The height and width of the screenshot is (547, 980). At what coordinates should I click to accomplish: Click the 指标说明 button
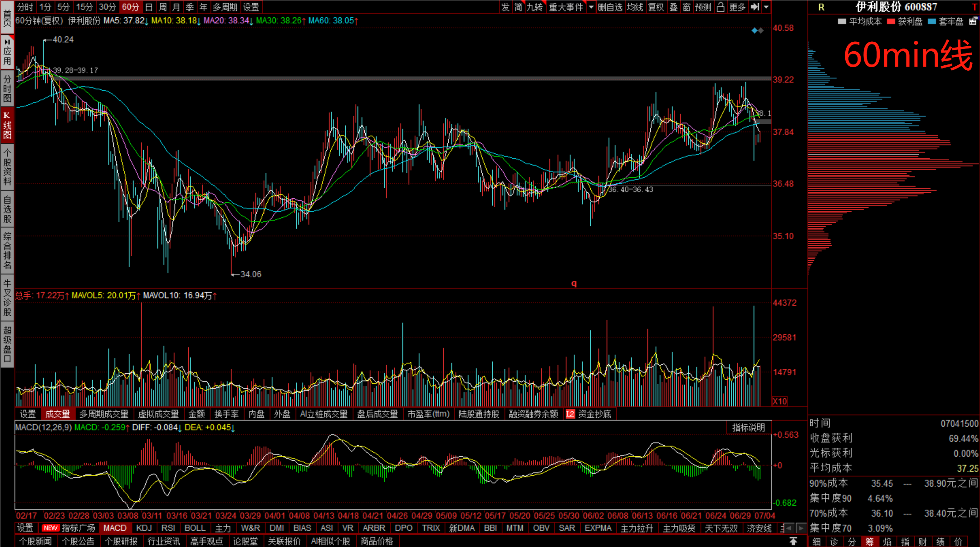tap(749, 427)
